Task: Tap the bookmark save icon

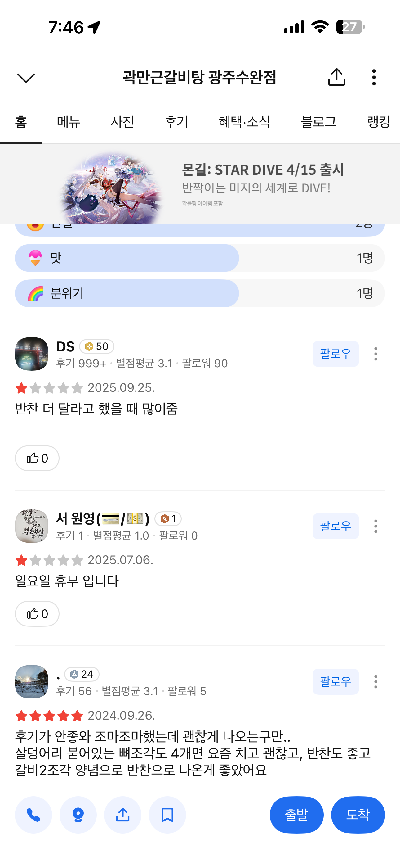Action: click(167, 815)
